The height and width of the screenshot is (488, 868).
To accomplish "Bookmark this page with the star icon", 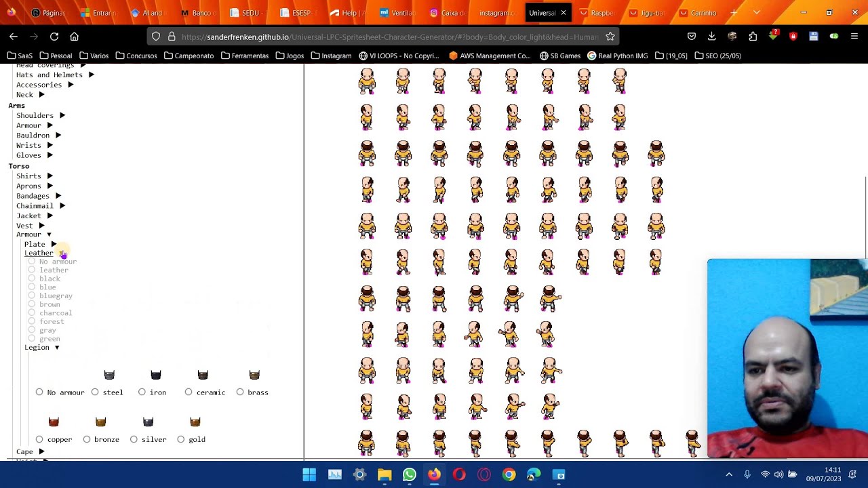I will (x=610, y=37).
